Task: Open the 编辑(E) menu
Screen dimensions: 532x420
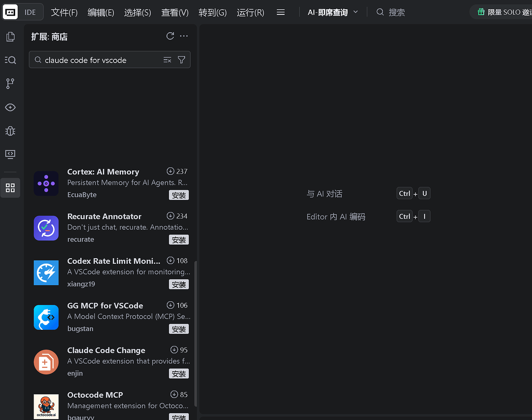Action: (101, 13)
